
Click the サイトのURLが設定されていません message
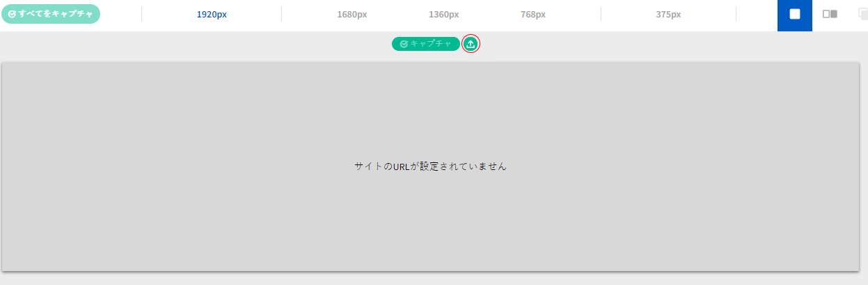click(x=430, y=167)
